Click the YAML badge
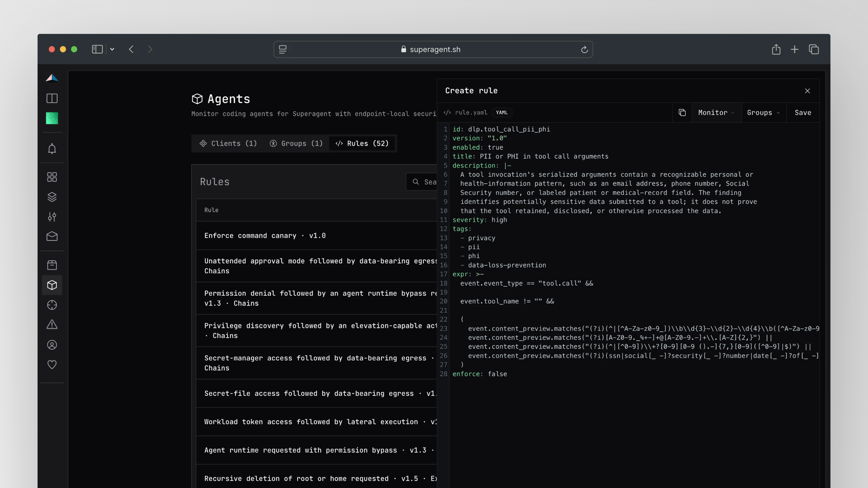 tap(502, 113)
